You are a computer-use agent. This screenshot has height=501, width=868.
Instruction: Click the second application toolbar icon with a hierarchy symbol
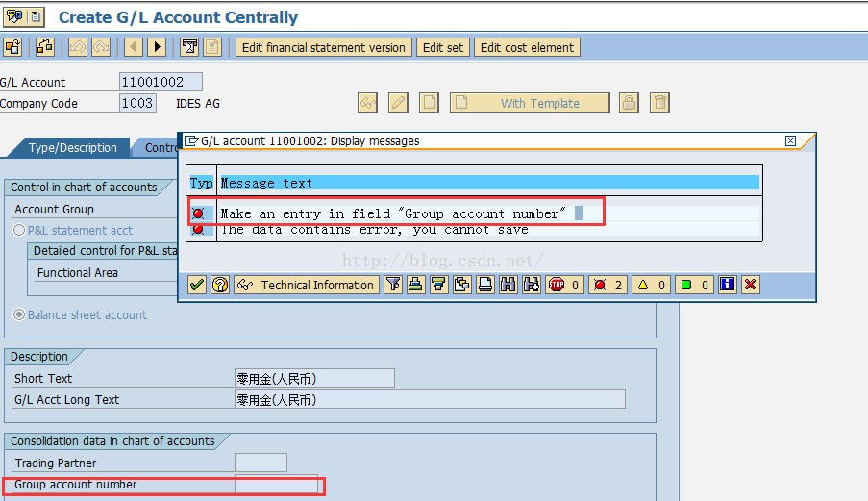click(x=45, y=47)
